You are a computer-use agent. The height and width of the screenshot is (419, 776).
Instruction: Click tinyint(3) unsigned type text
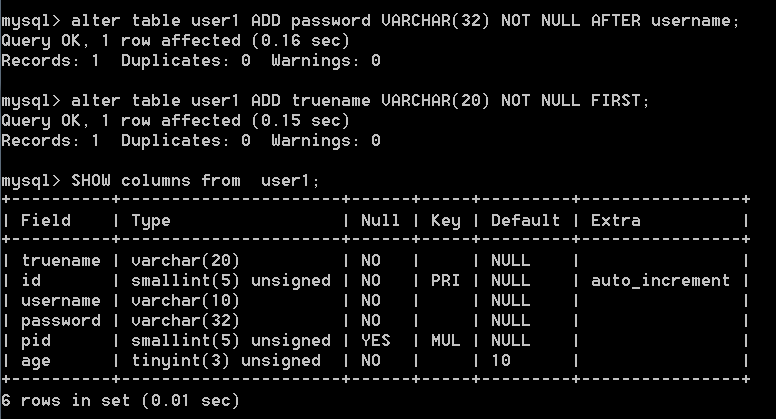click(226, 361)
